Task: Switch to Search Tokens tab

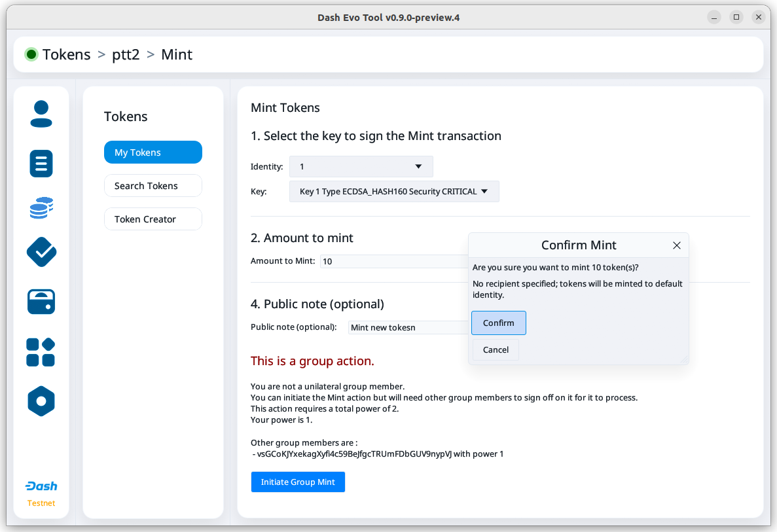Action: pos(153,186)
